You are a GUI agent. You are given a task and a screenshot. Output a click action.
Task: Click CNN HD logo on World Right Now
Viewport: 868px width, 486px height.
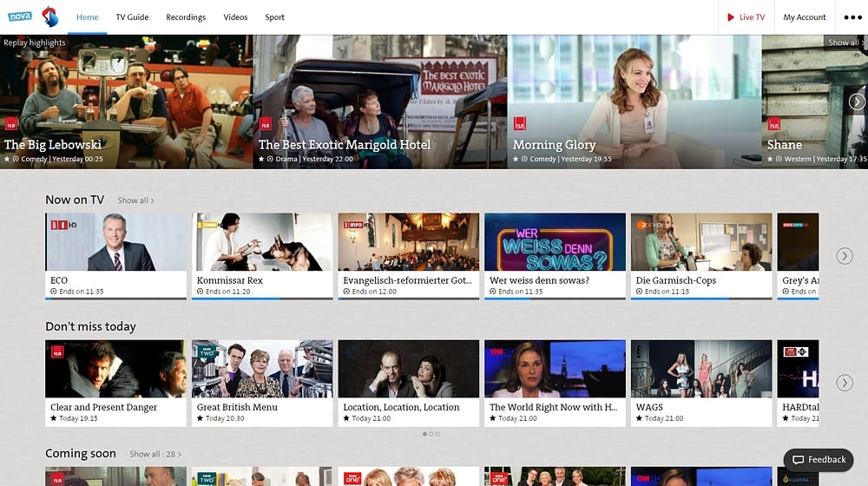tap(502, 351)
